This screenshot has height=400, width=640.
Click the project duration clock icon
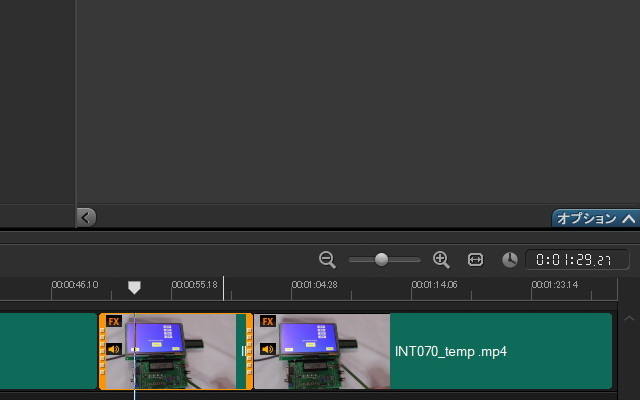[x=509, y=260]
